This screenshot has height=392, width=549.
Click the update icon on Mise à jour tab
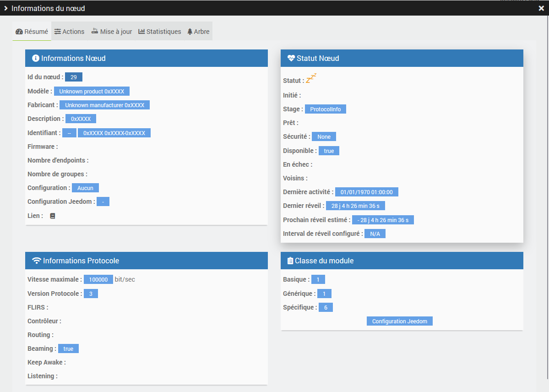94,31
